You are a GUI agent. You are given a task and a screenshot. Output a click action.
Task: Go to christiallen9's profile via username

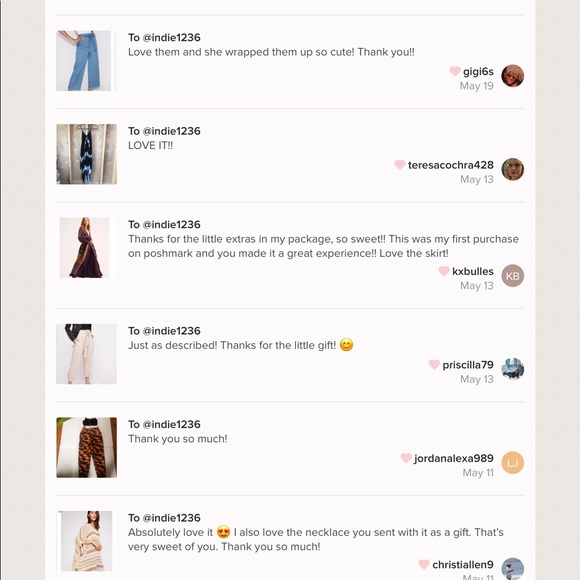pyautogui.click(x=463, y=564)
